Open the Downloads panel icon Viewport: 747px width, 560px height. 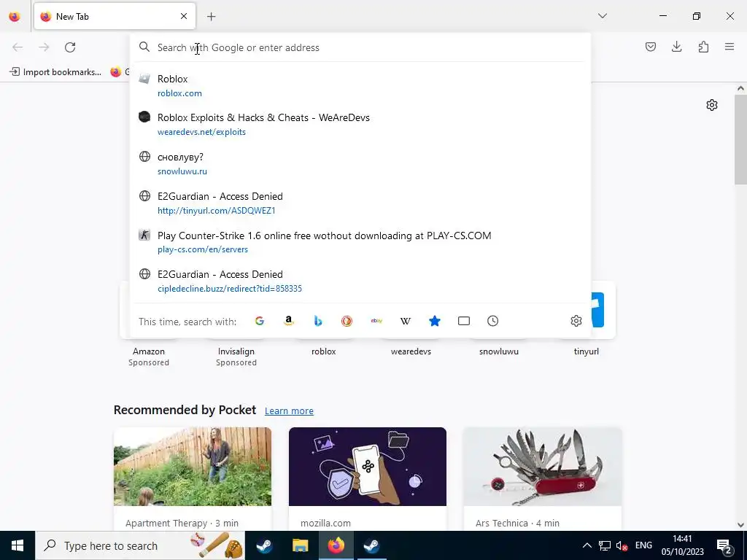[676, 47]
